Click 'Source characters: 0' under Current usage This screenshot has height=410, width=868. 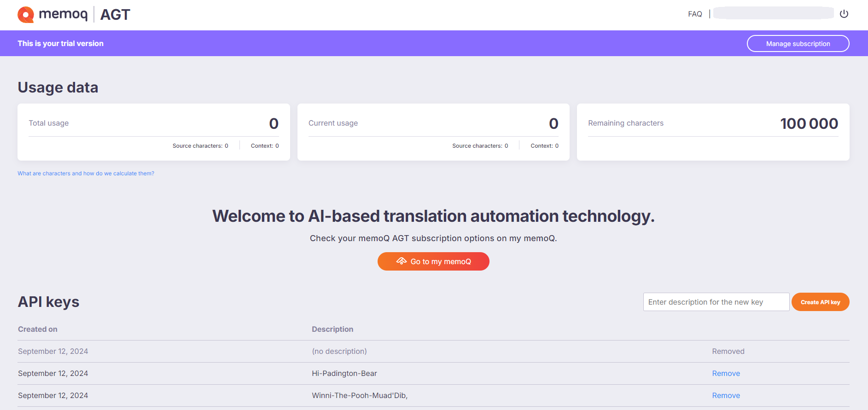[x=480, y=146]
